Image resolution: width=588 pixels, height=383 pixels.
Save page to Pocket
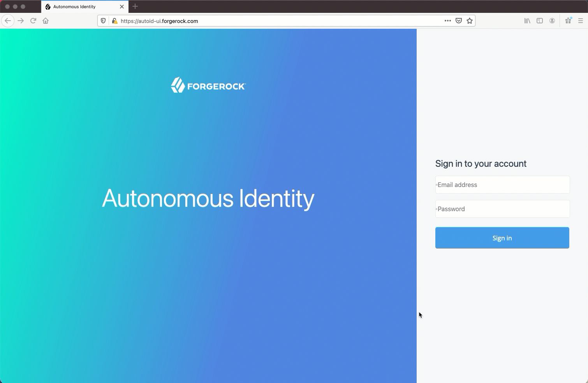point(459,21)
